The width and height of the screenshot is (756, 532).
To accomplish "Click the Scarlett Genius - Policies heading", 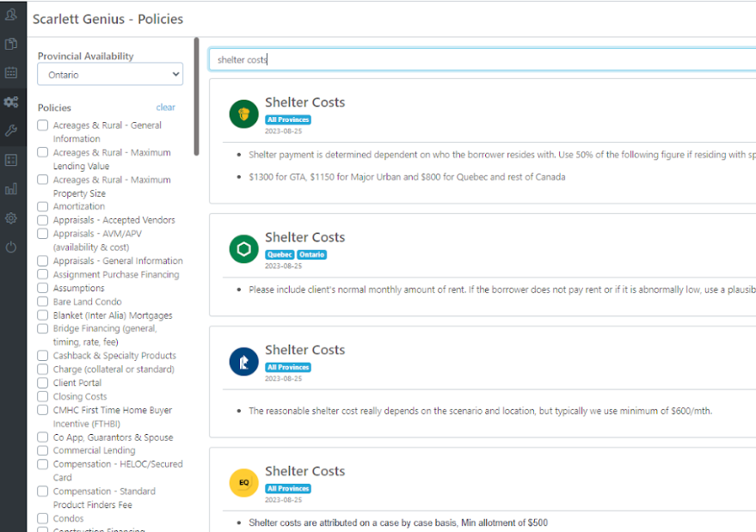I will [x=108, y=19].
